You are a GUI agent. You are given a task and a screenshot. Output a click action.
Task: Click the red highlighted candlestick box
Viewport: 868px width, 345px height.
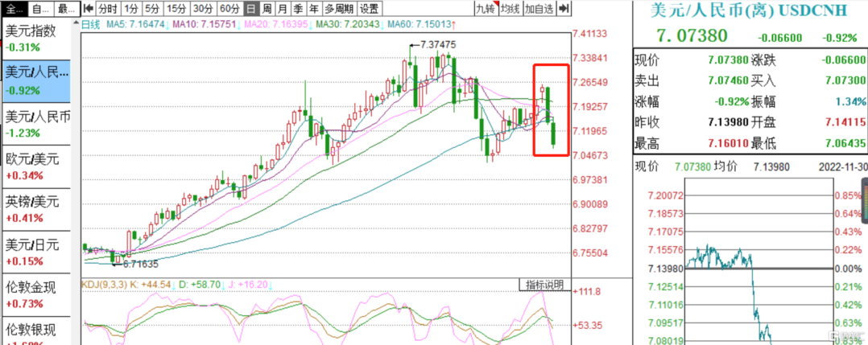point(552,110)
